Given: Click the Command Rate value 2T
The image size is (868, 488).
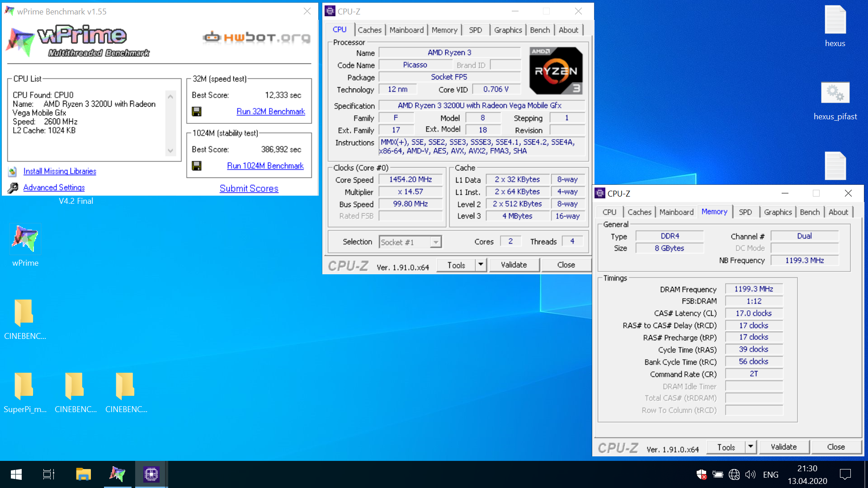Looking at the screenshot, I should [754, 374].
